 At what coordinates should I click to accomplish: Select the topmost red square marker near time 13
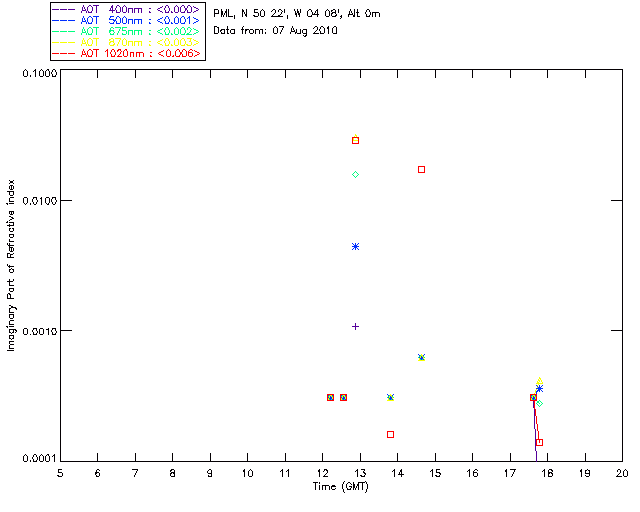click(x=356, y=140)
